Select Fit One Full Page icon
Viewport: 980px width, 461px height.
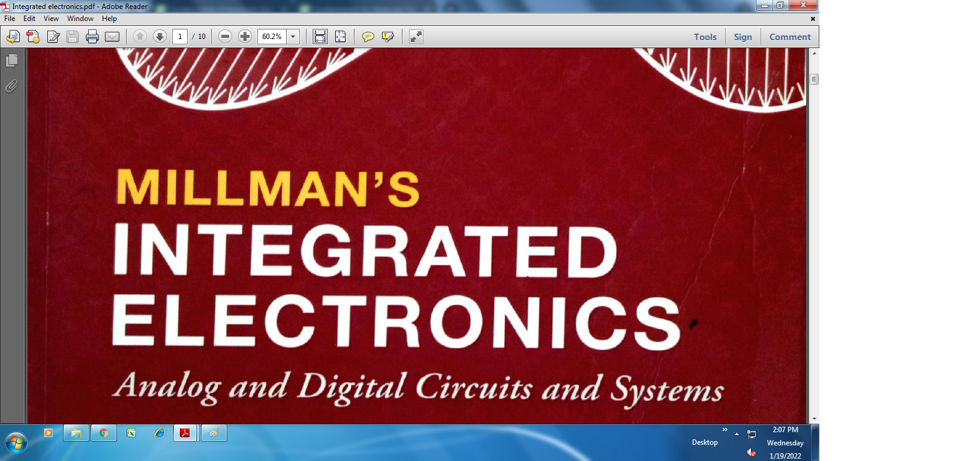(340, 37)
